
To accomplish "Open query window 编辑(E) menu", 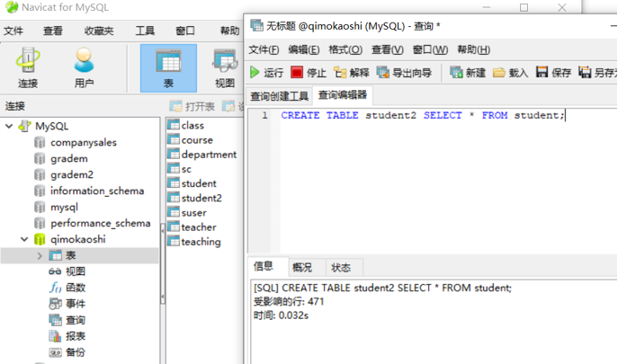I will pyautogui.click(x=303, y=49).
